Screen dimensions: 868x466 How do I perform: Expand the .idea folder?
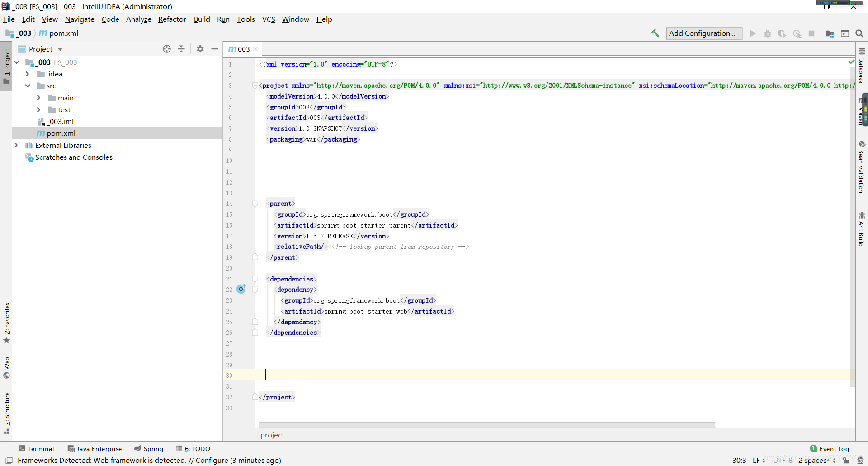pos(28,74)
